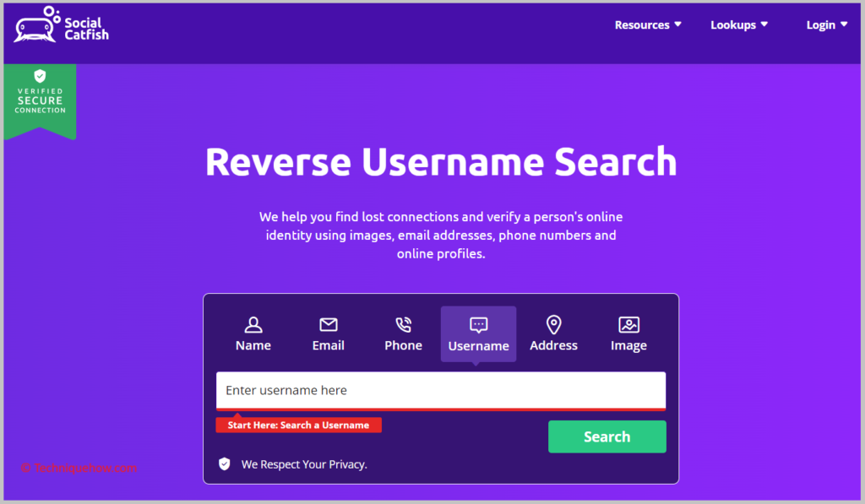865x504 pixels.
Task: Click the Social Catfish logo
Action: point(61,24)
